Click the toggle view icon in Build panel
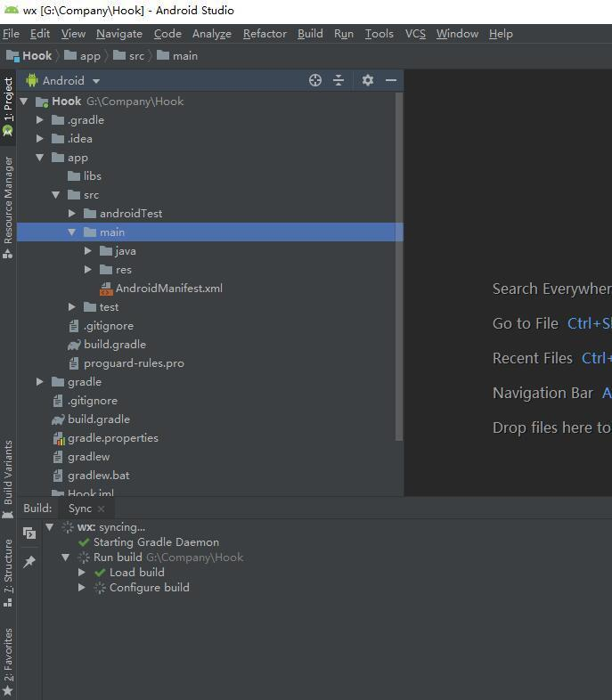The height and width of the screenshot is (700, 612). click(x=29, y=533)
